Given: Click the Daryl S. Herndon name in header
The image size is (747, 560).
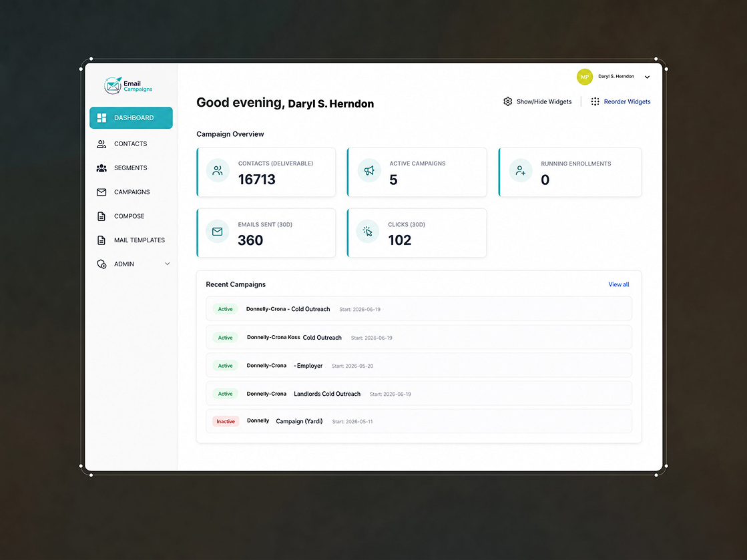Looking at the screenshot, I should coord(616,76).
